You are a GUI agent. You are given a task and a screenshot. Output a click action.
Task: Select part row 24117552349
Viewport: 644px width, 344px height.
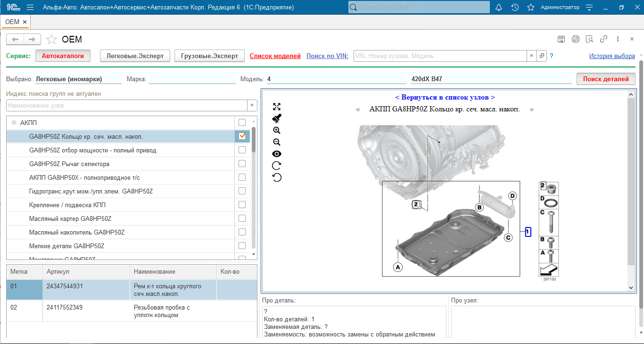[x=132, y=311]
